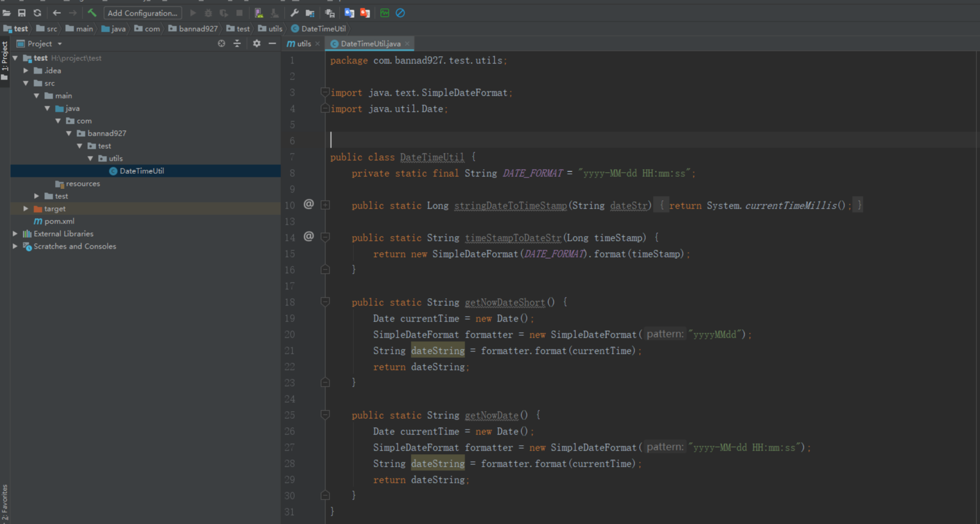Click the 'test' root breadcrumb
The width and height of the screenshot is (980, 524).
click(x=16, y=29)
